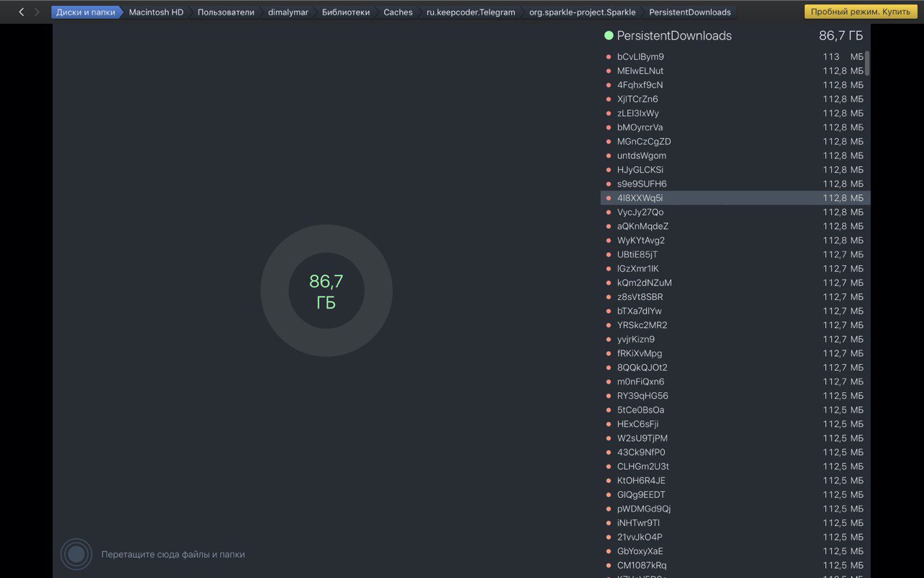924x578 pixels.
Task: Select folder kQm2dNZuM
Action: pyautogui.click(x=736, y=282)
